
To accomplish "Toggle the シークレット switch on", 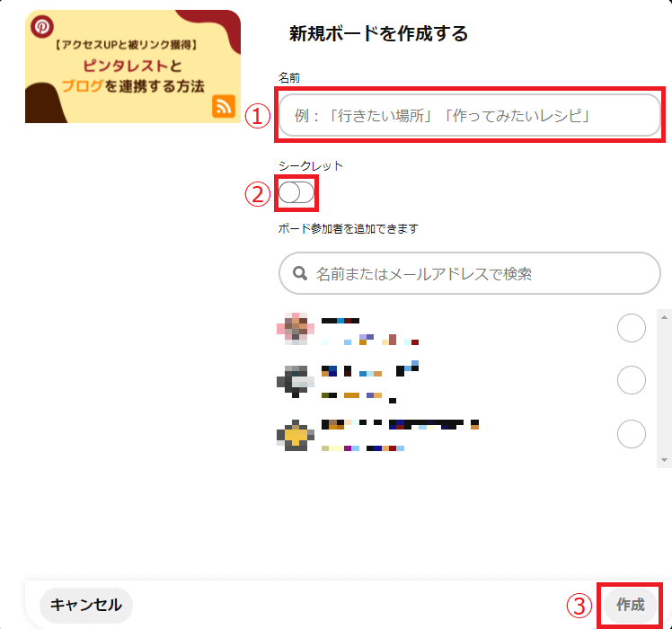I will click(296, 192).
